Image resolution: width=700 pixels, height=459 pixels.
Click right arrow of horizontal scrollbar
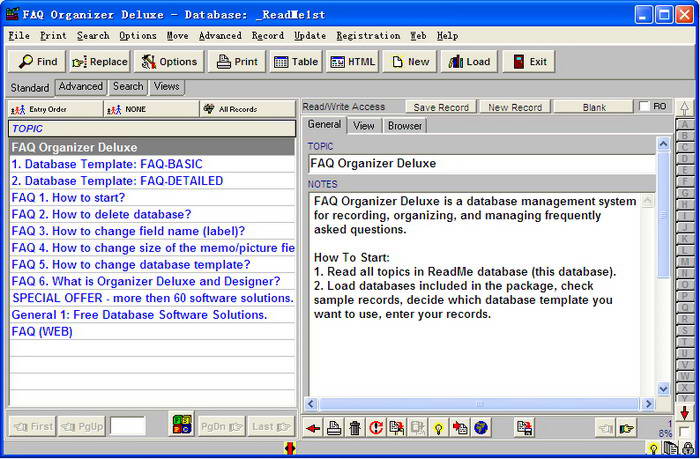(648, 404)
